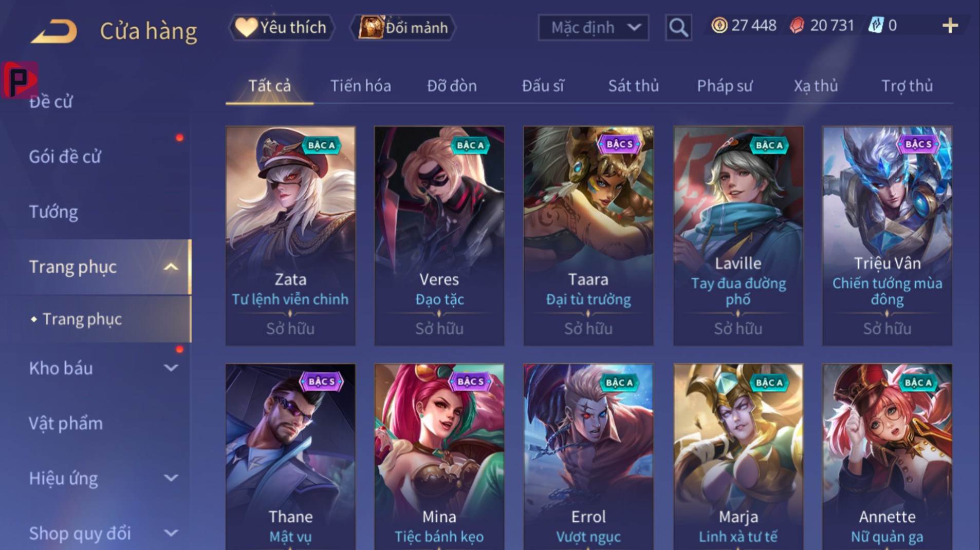Switch to the Sát thủ tab

(633, 86)
